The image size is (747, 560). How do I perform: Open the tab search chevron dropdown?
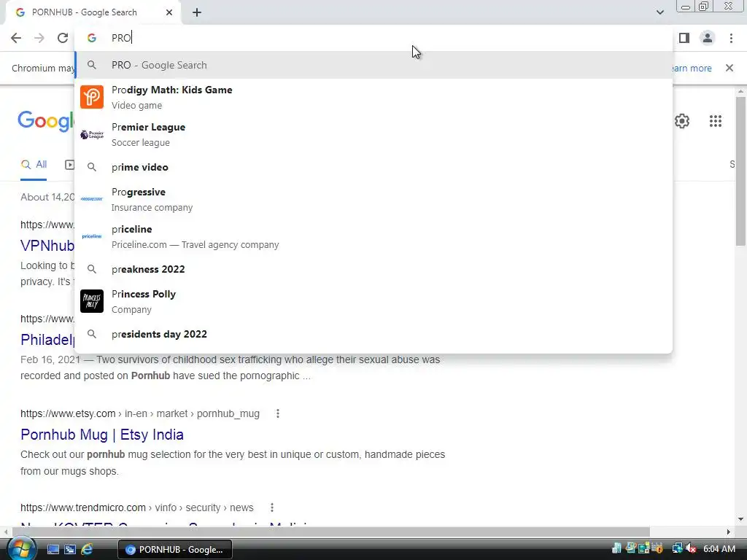(x=659, y=12)
